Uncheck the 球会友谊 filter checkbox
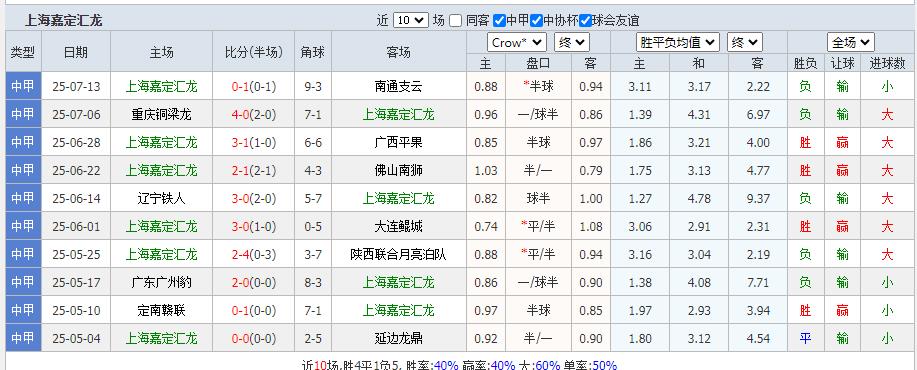 click(585, 20)
